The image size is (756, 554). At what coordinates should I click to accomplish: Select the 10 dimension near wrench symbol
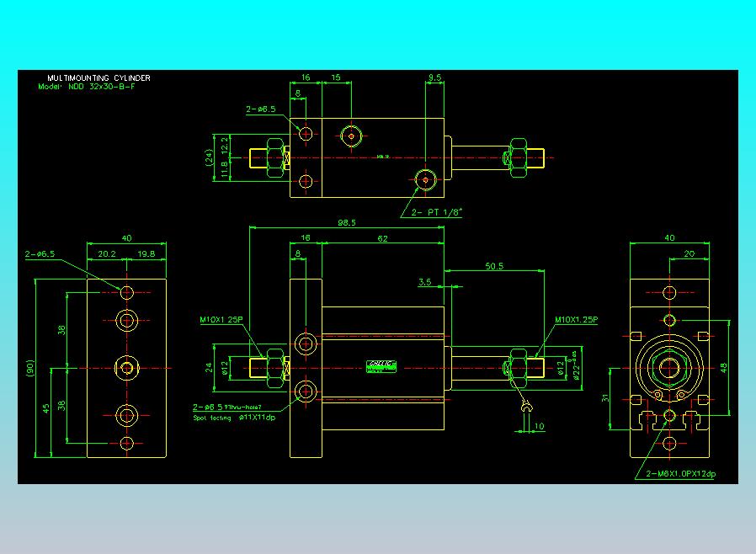tap(540, 426)
